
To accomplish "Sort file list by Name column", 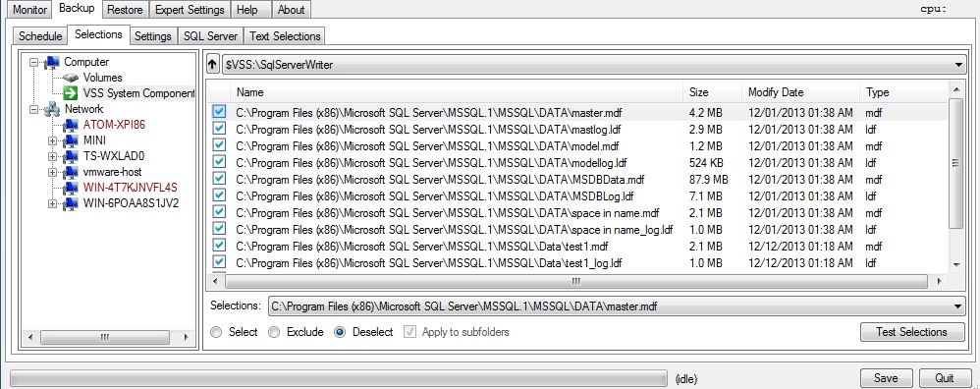I will pos(457,92).
